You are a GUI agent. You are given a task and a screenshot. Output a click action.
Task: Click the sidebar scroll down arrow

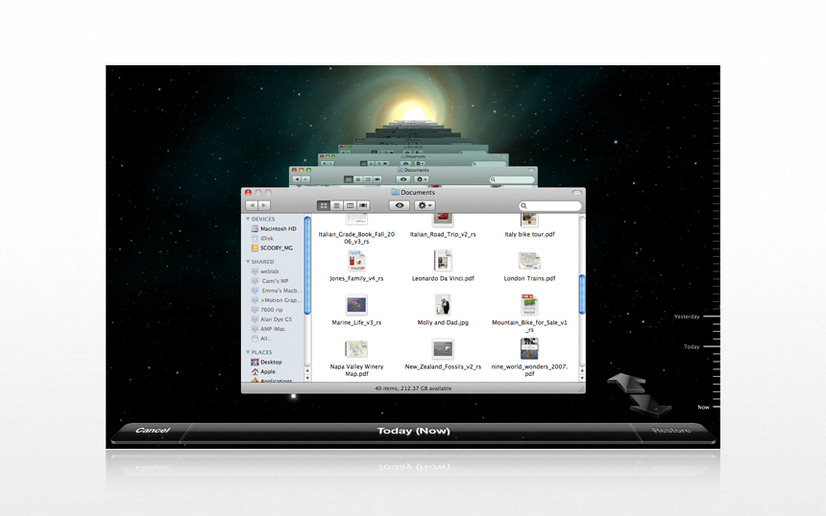[x=308, y=378]
